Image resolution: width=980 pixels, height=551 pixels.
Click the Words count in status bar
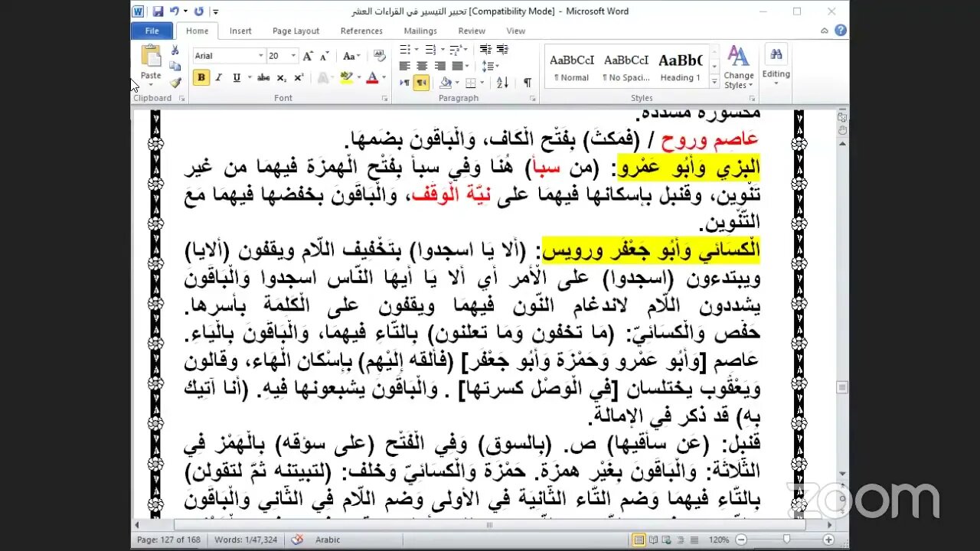(246, 540)
